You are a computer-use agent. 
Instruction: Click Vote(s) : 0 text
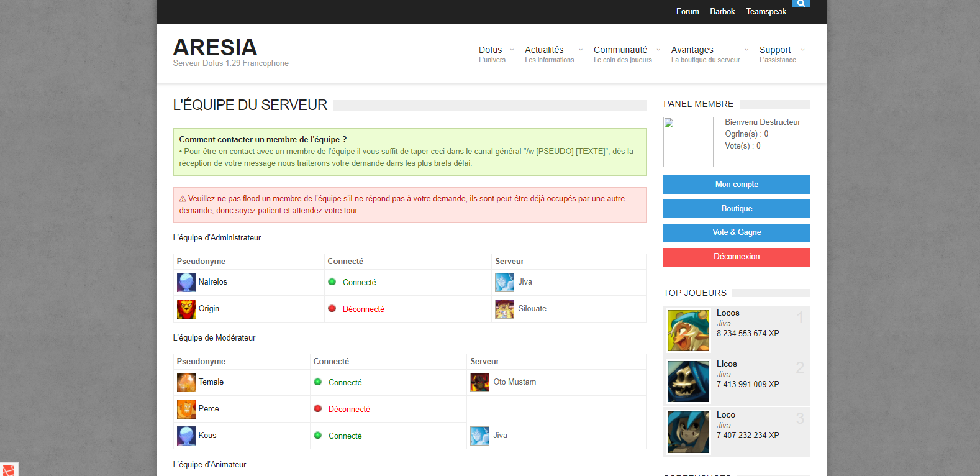tap(743, 146)
